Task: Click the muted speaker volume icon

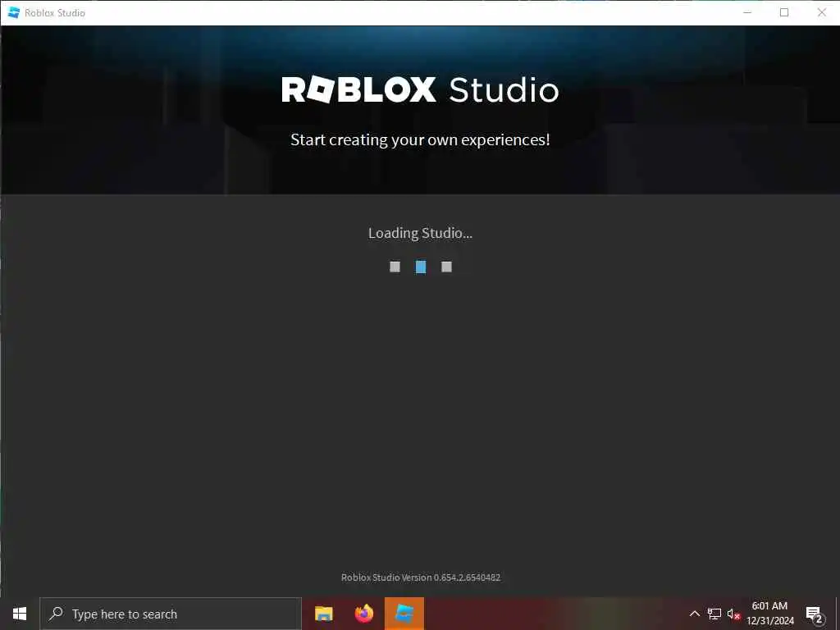Action: pyautogui.click(x=733, y=614)
